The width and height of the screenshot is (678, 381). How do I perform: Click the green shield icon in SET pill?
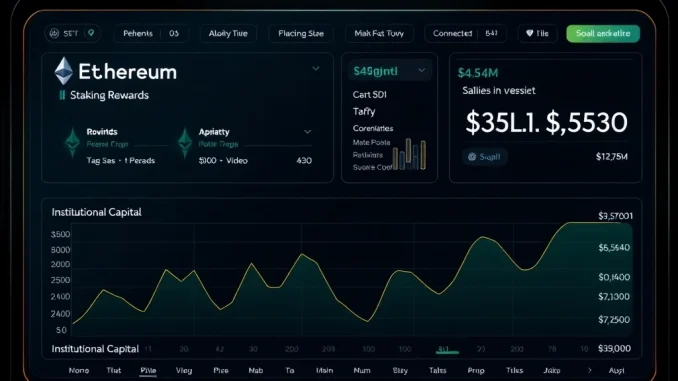point(91,33)
